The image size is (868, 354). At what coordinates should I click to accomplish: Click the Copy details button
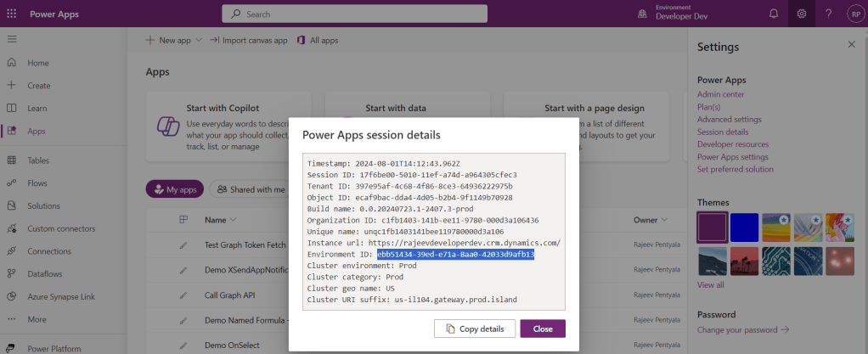click(474, 329)
